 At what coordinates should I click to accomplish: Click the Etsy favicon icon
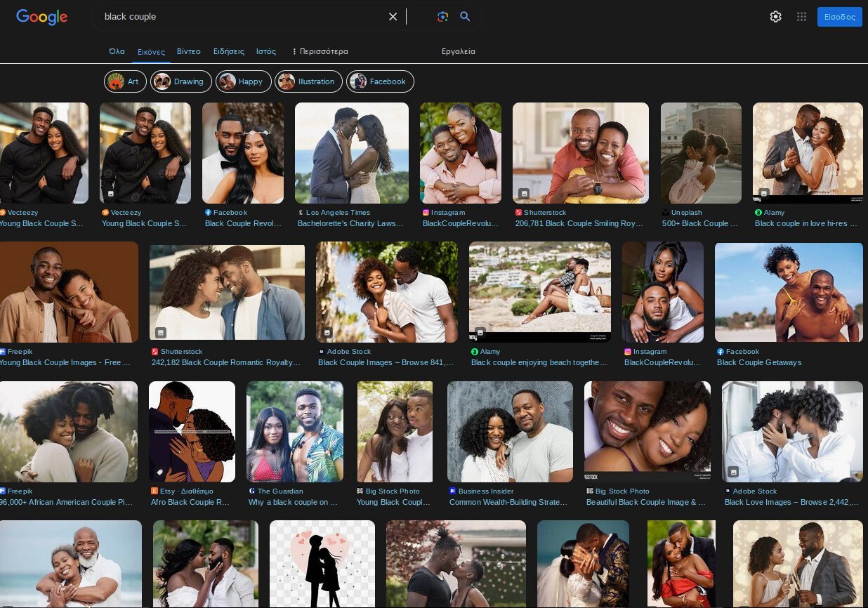coord(154,491)
